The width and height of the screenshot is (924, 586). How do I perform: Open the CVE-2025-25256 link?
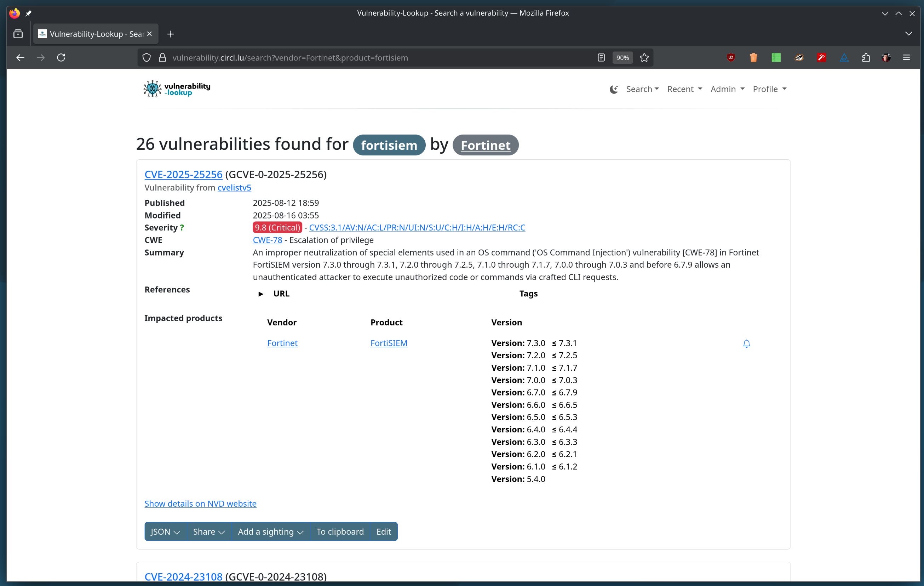[x=183, y=174]
